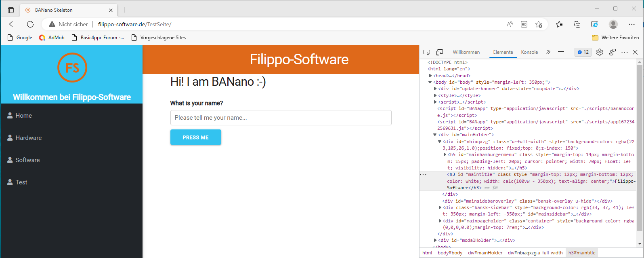
Task: Select body#body in the breadcrumb bar
Action: tap(450, 253)
